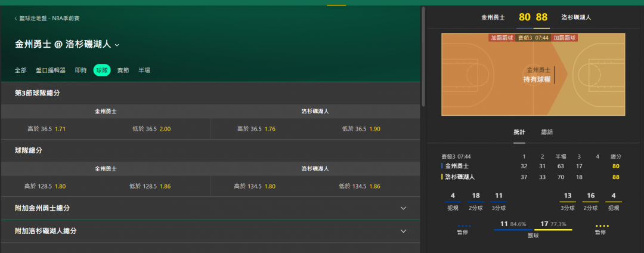Click 洛杉磯湖人 total 88 in table
The height and width of the screenshot is (253, 644).
615,177
